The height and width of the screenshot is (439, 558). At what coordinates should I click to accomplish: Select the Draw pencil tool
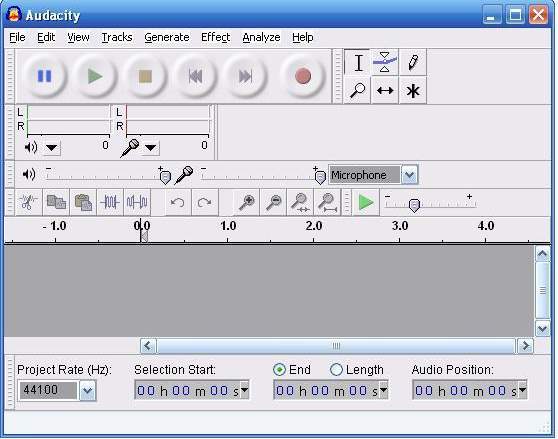pos(413,63)
